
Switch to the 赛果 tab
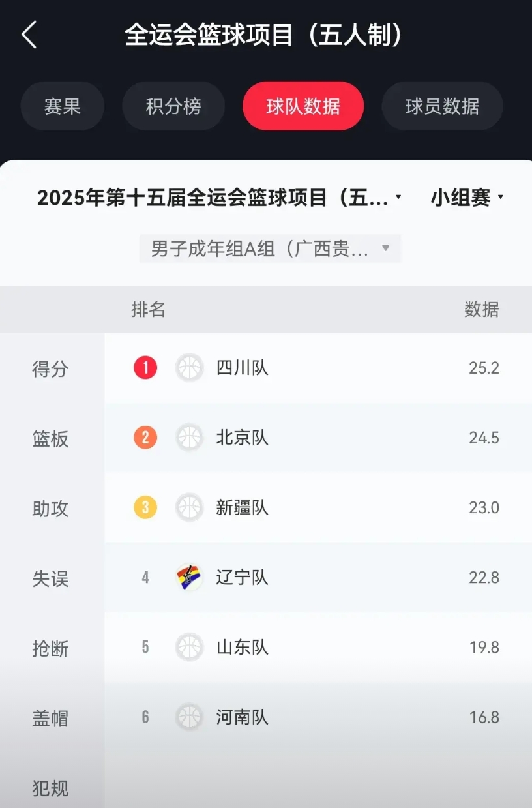tap(63, 106)
